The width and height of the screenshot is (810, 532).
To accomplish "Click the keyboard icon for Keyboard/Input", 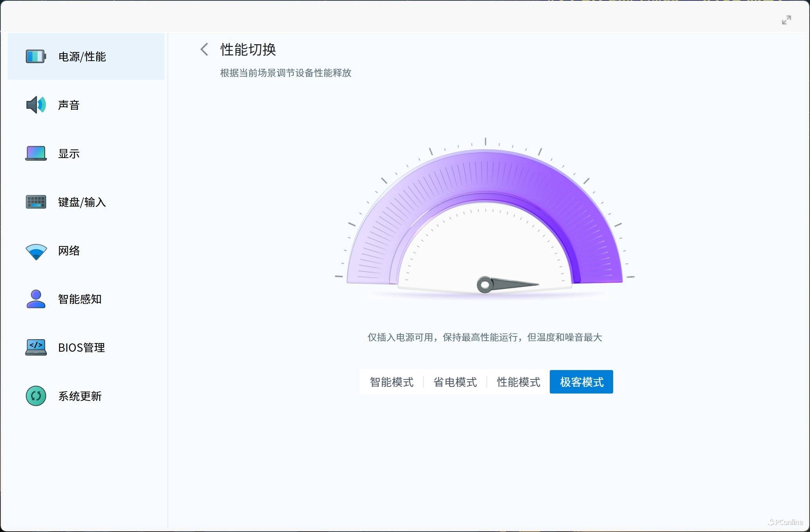I will tap(36, 202).
